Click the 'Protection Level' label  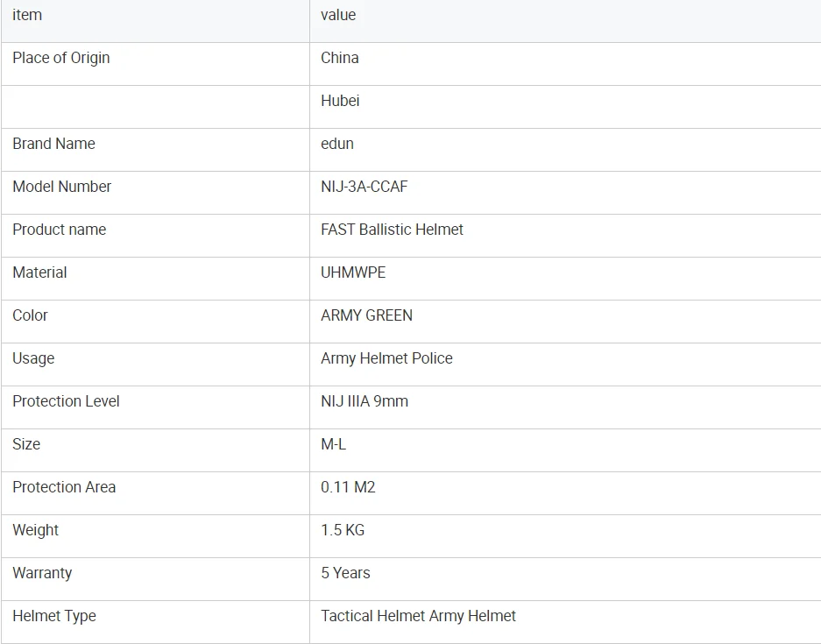[66, 401]
